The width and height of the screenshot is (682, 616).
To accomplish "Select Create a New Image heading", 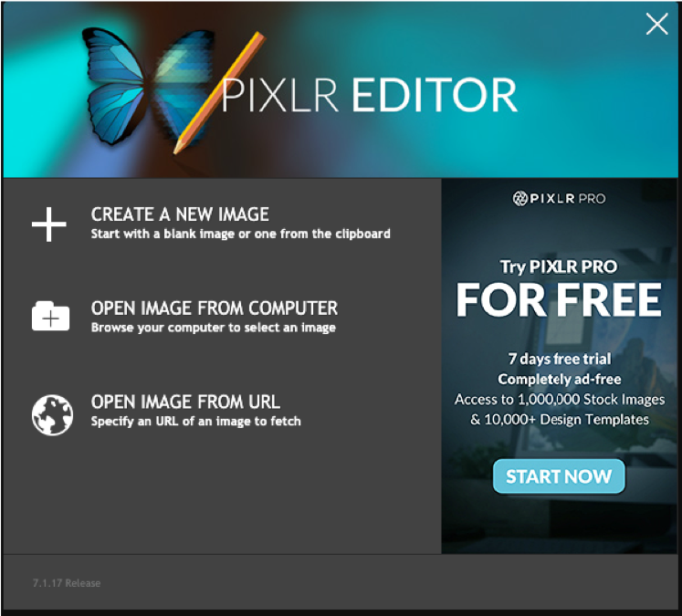I will click(180, 214).
